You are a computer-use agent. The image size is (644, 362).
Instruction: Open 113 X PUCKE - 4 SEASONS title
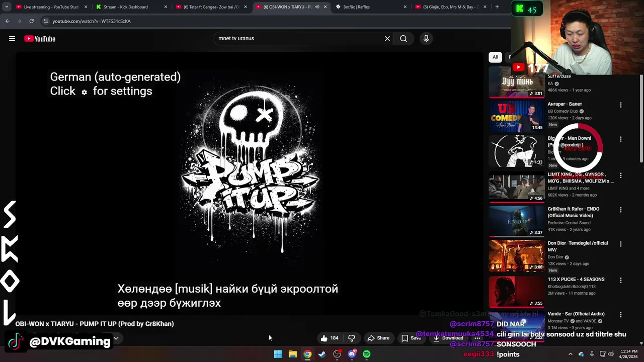point(576,280)
